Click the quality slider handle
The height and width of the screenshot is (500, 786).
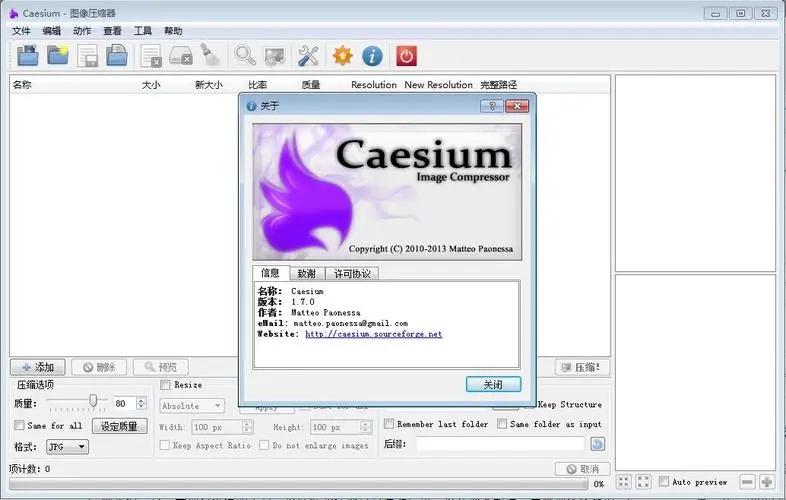pyautogui.click(x=93, y=400)
